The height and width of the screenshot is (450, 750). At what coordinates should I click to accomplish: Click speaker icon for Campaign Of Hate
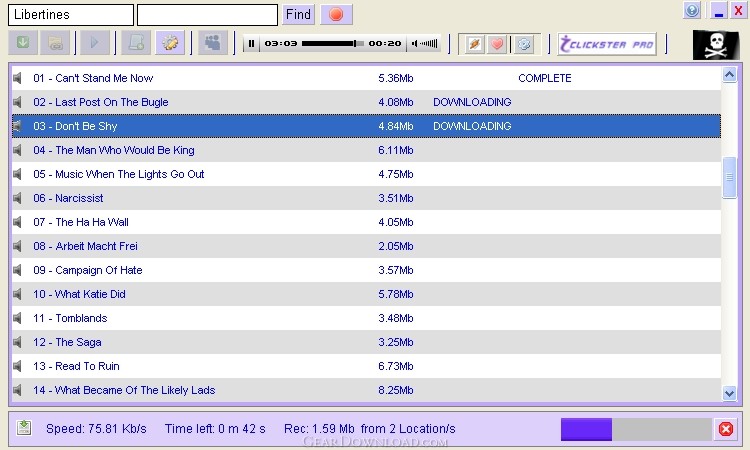point(18,270)
